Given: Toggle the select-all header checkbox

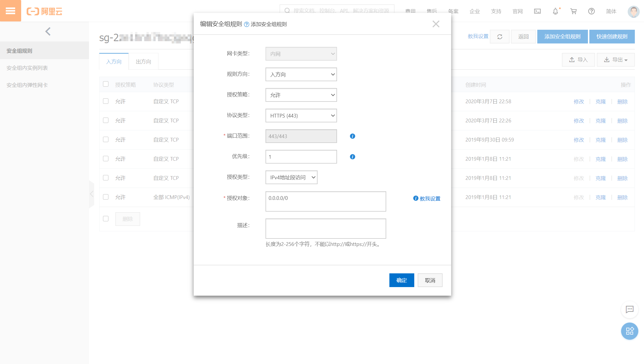Looking at the screenshot, I should tap(106, 84).
